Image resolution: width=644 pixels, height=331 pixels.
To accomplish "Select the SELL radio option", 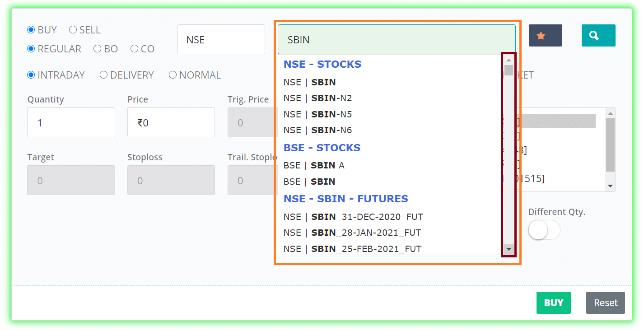I will 73,30.
